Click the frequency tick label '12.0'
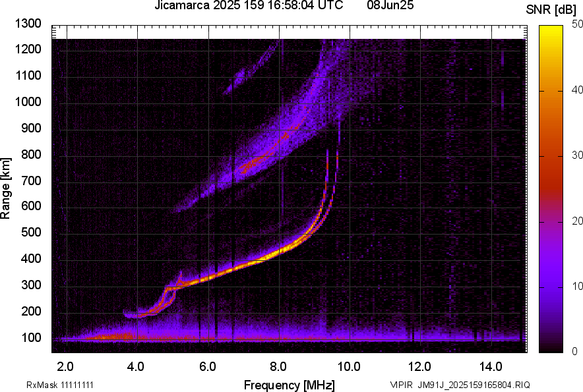The width and height of the screenshot is (583, 392). (x=420, y=367)
